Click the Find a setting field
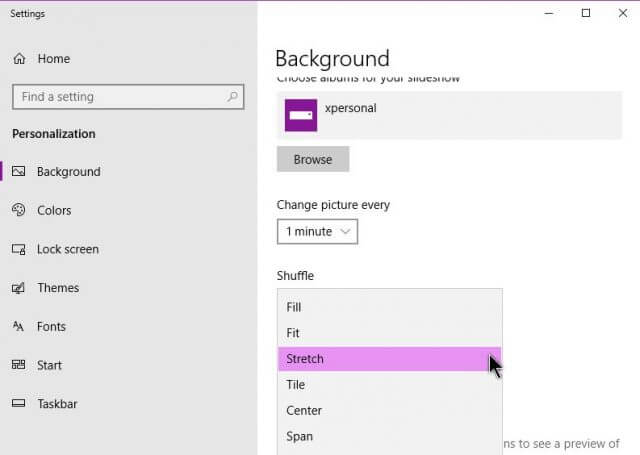The height and width of the screenshot is (455, 640). coord(128,97)
